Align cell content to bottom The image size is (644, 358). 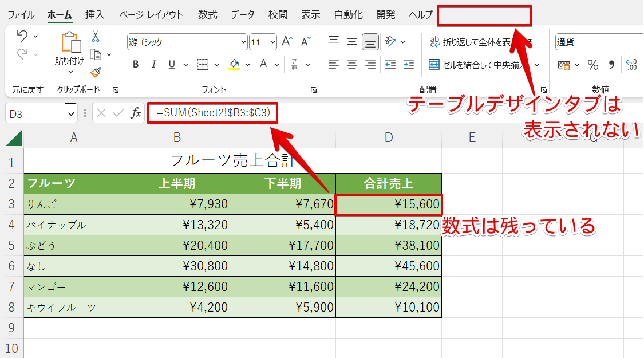pyautogui.click(x=370, y=42)
